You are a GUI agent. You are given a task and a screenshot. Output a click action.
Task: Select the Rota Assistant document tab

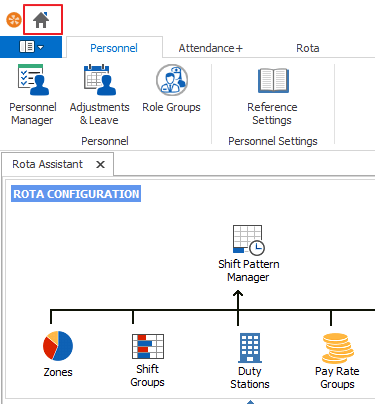(x=47, y=164)
